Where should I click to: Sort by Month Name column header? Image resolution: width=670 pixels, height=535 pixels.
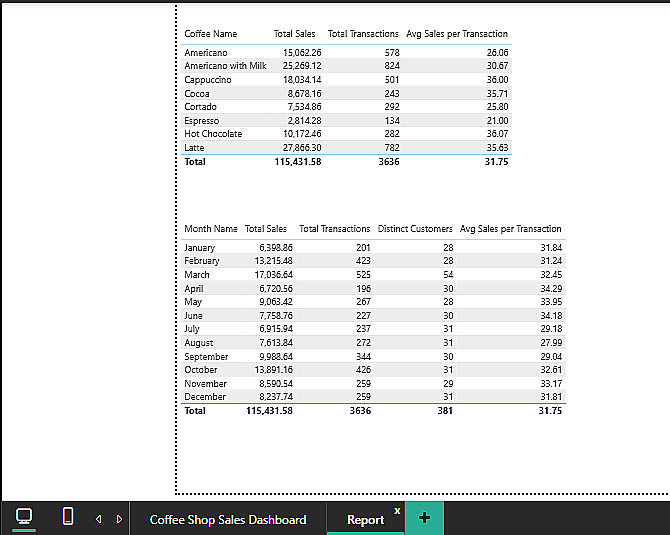click(x=211, y=229)
